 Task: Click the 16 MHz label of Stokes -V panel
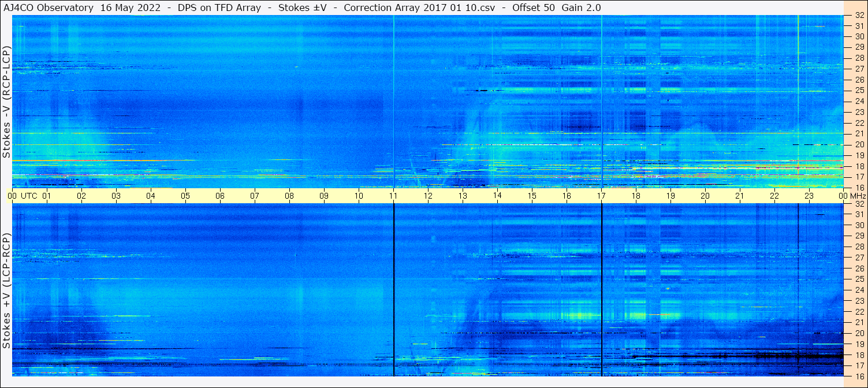pos(859,187)
